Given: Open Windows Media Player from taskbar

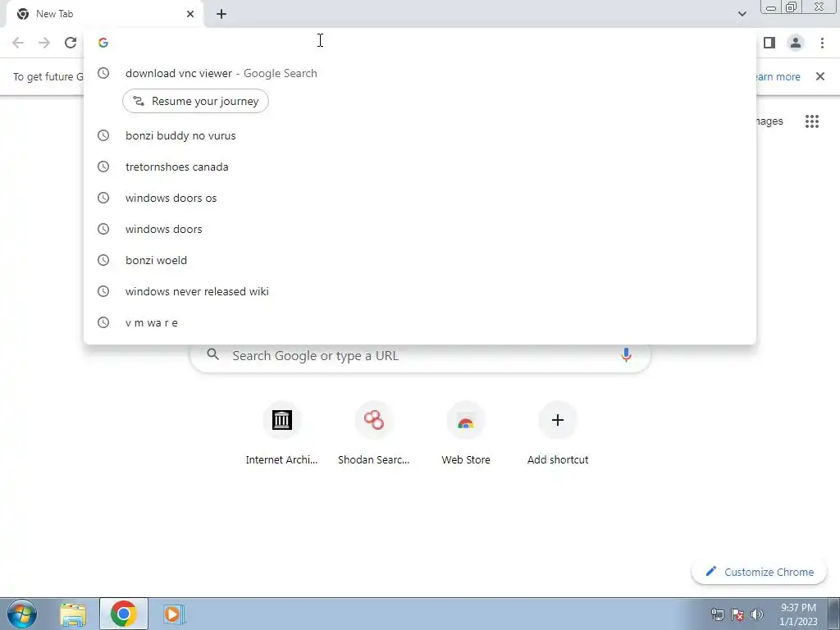Looking at the screenshot, I should (x=174, y=614).
